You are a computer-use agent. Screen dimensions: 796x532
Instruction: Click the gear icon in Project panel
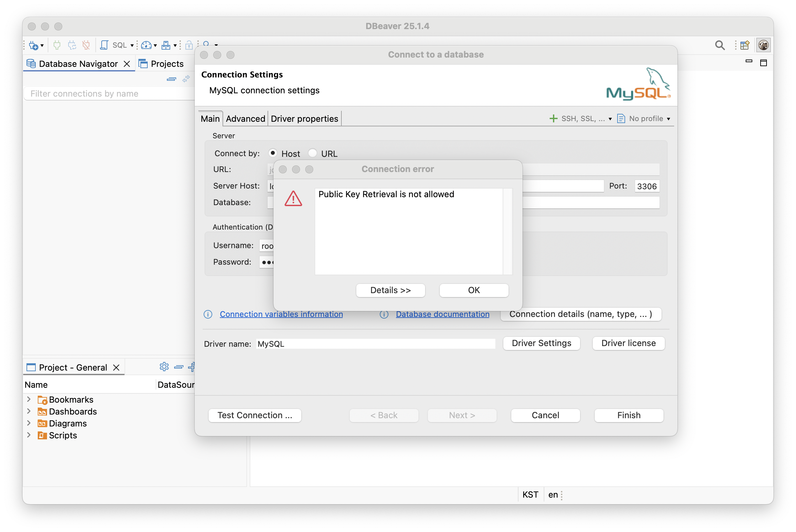164,367
